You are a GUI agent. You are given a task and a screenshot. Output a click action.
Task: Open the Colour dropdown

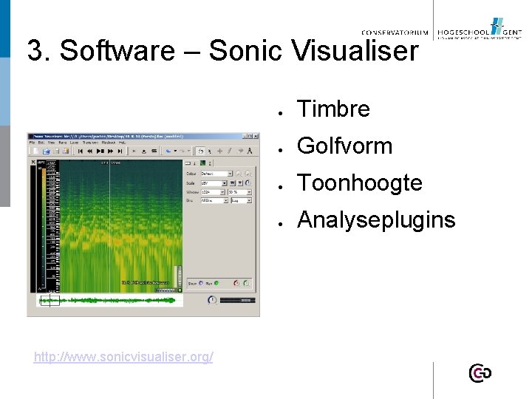click(216, 174)
